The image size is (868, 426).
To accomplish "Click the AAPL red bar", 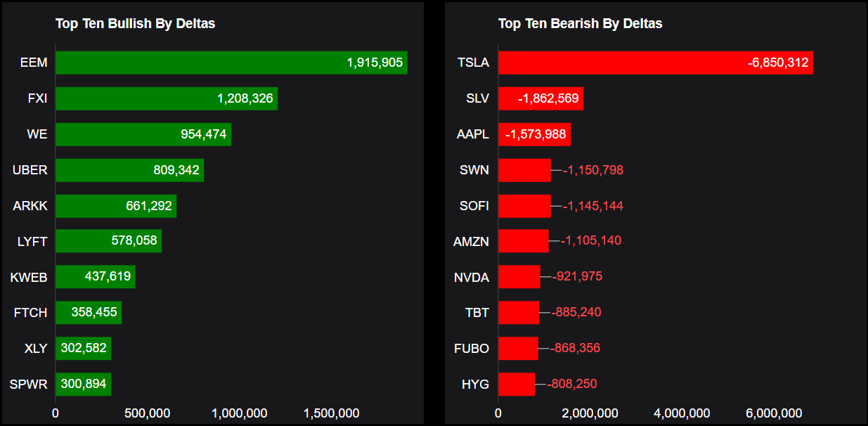I will click(x=534, y=134).
